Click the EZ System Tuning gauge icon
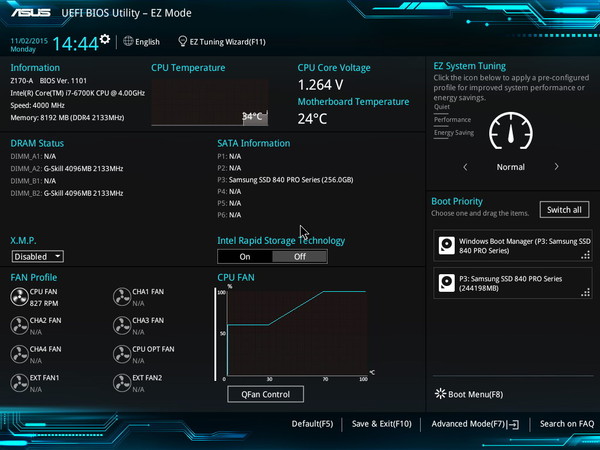Viewport: 600px width, 450px height. 511,131
